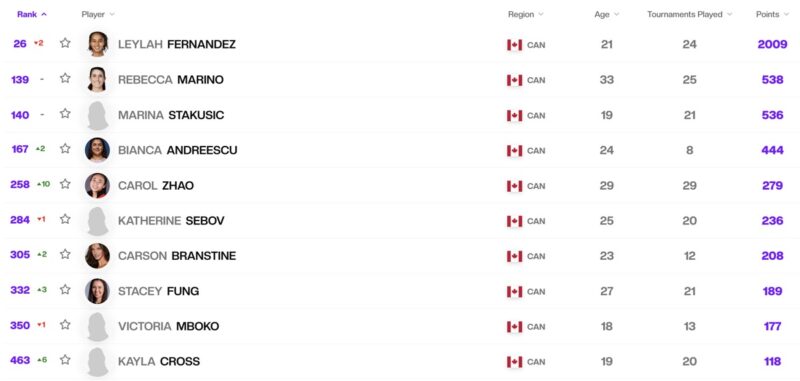
Task: Open Leylah Fernandez's profile photo
Action: pos(97,44)
